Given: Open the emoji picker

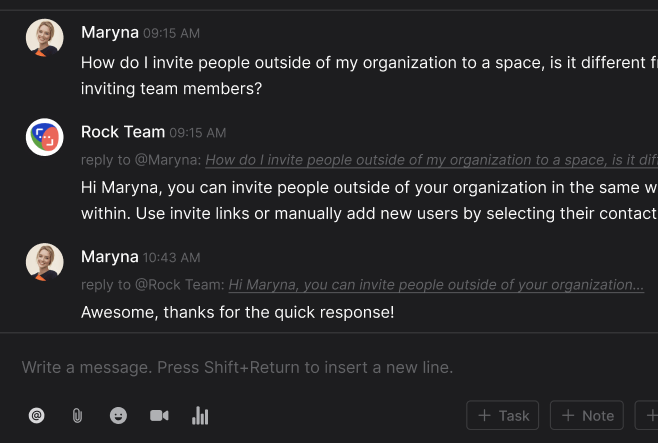Looking at the screenshot, I should click(x=118, y=415).
